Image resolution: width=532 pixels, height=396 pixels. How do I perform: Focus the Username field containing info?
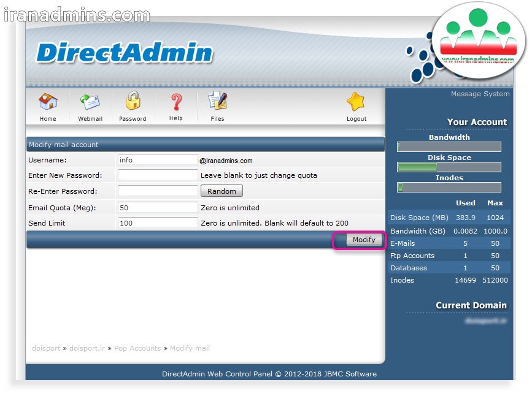coord(158,160)
